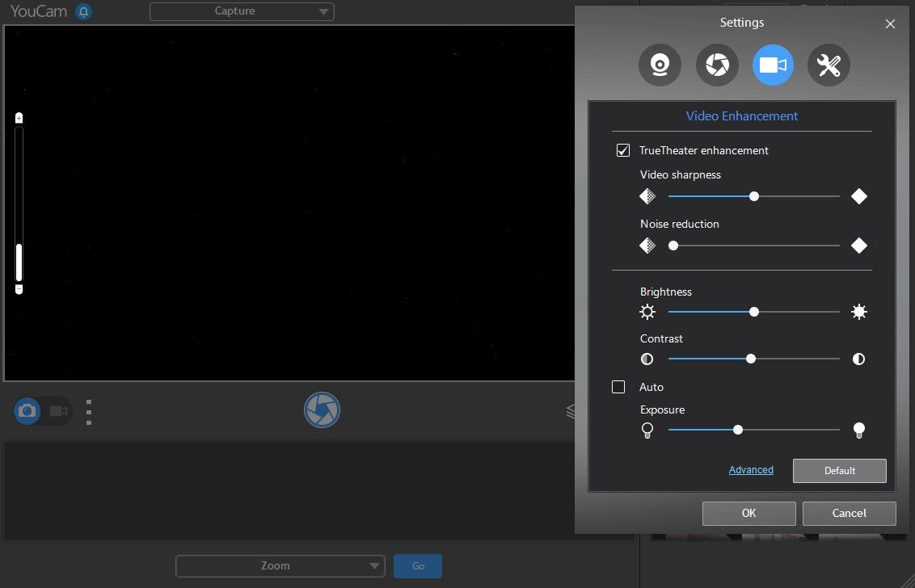The height and width of the screenshot is (588, 915).
Task: Show the effects panel on the right
Action: (x=572, y=411)
